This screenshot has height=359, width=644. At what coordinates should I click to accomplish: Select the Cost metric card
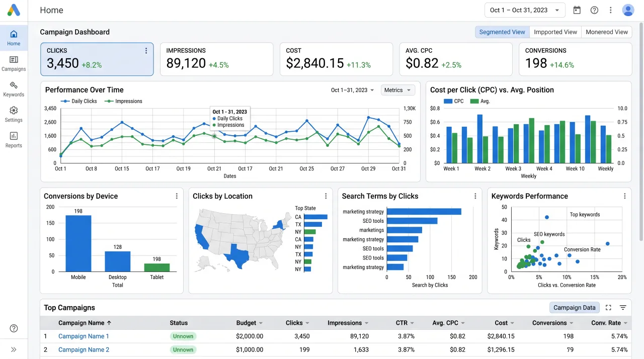336,59
